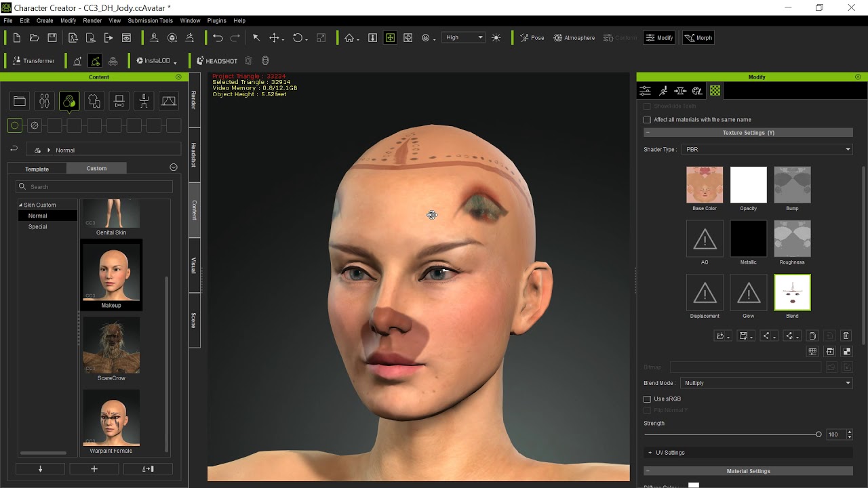
Task: Open the vertical Scene side tab
Action: (x=194, y=320)
